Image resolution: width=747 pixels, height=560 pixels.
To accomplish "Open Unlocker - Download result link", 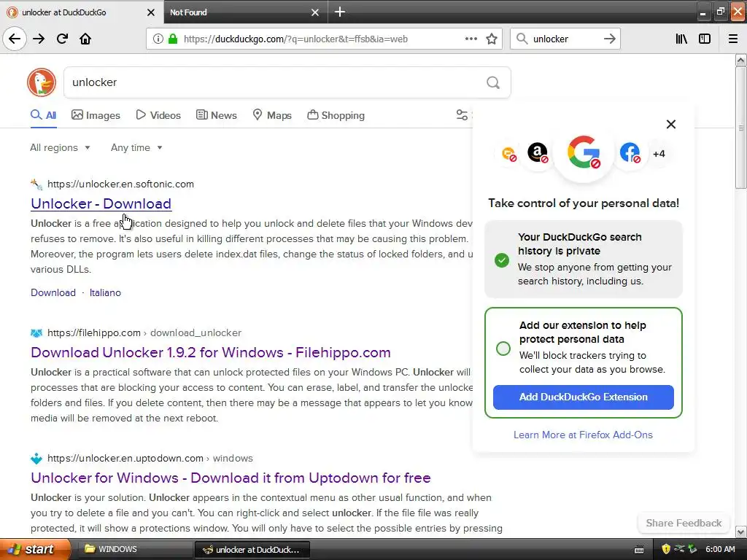I will pyautogui.click(x=101, y=203).
